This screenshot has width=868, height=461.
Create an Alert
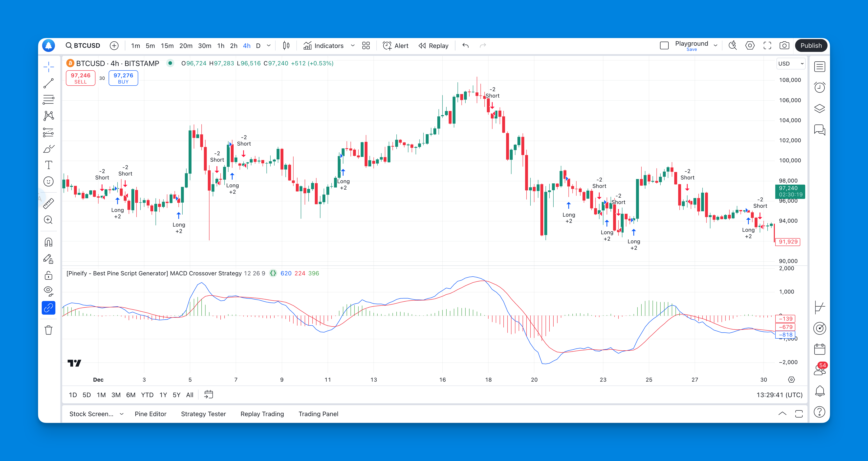click(396, 45)
